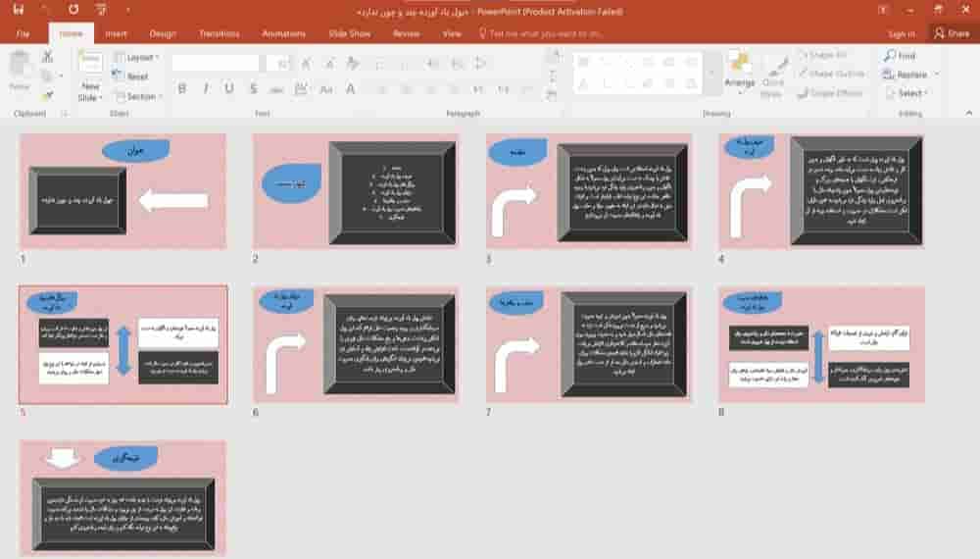This screenshot has width=980, height=559.
Task: Click the New Slide icon
Action: pyautogui.click(x=90, y=64)
